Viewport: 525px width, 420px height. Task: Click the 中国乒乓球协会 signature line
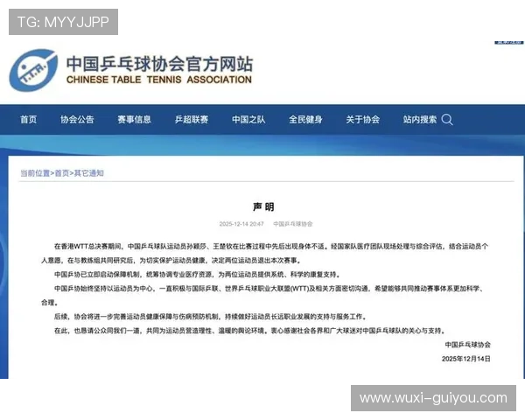pyautogui.click(x=468, y=345)
